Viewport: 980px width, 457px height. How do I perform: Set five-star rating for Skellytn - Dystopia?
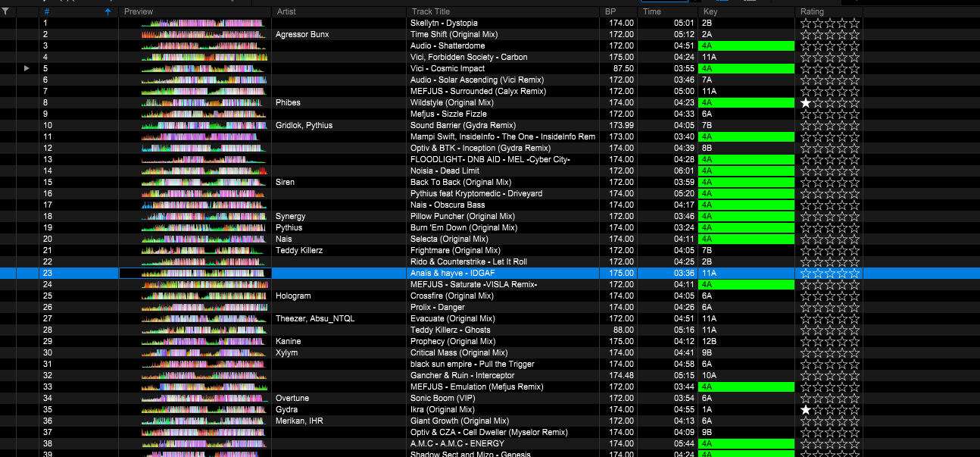point(854,23)
